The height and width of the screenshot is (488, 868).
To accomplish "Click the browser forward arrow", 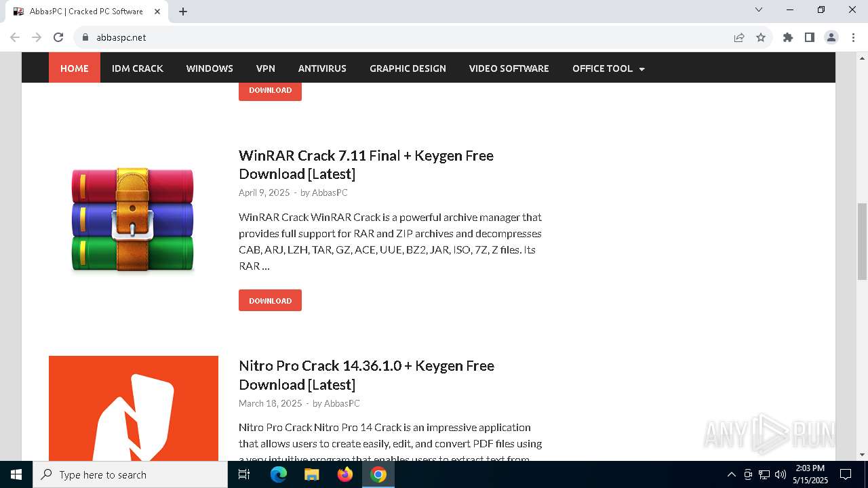I will click(x=37, y=37).
